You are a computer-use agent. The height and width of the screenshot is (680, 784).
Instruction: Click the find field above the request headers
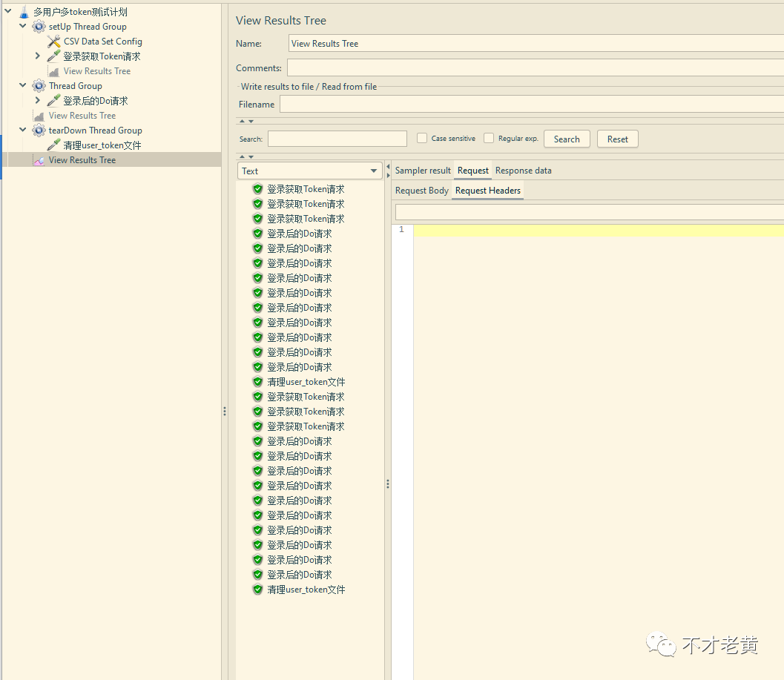[x=590, y=212]
